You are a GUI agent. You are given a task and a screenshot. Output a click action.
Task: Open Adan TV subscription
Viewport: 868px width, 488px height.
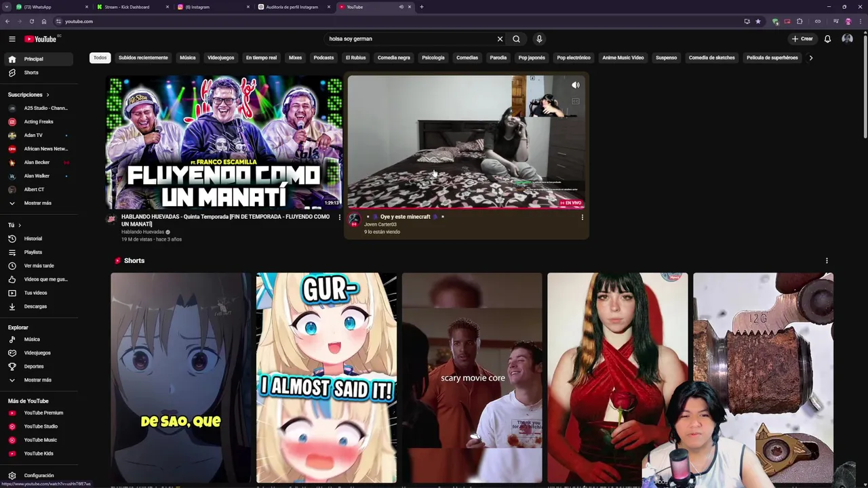tap(37, 135)
